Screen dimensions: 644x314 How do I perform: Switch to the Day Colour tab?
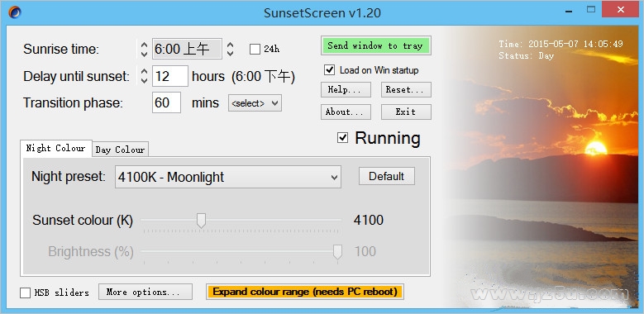120,150
